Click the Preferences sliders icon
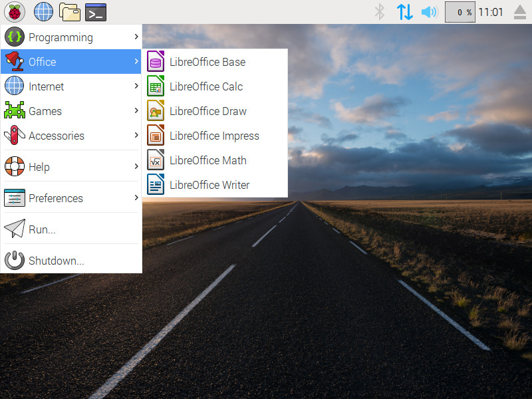 (x=14, y=198)
